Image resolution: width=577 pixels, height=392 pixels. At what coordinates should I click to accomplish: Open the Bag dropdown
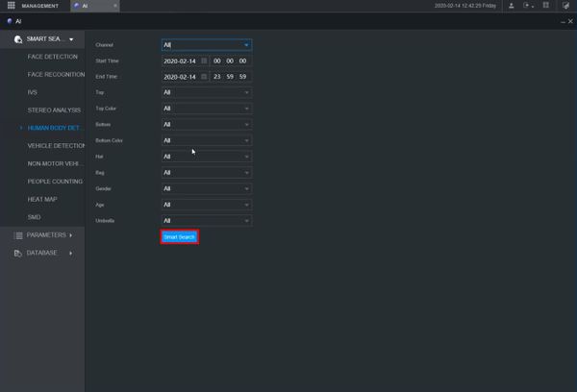pos(207,173)
